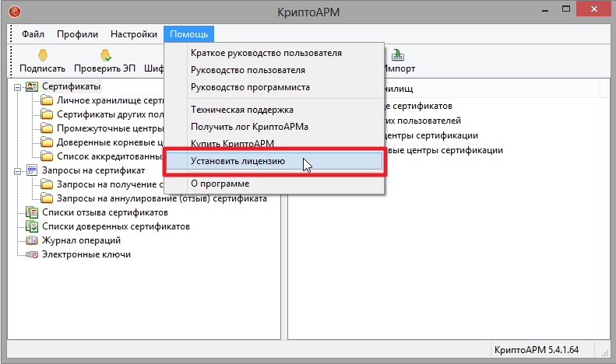Click folder icon of Промежуточные центры
The width and height of the screenshot is (616, 364).
coord(48,128)
